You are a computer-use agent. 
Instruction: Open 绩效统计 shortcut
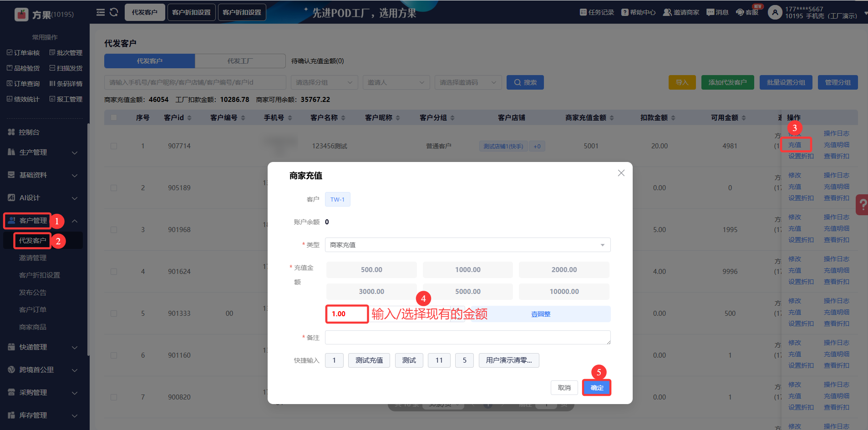pos(23,99)
